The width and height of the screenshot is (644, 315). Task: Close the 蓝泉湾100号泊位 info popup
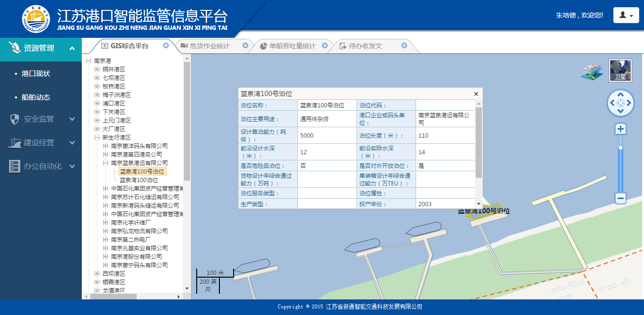point(476,94)
